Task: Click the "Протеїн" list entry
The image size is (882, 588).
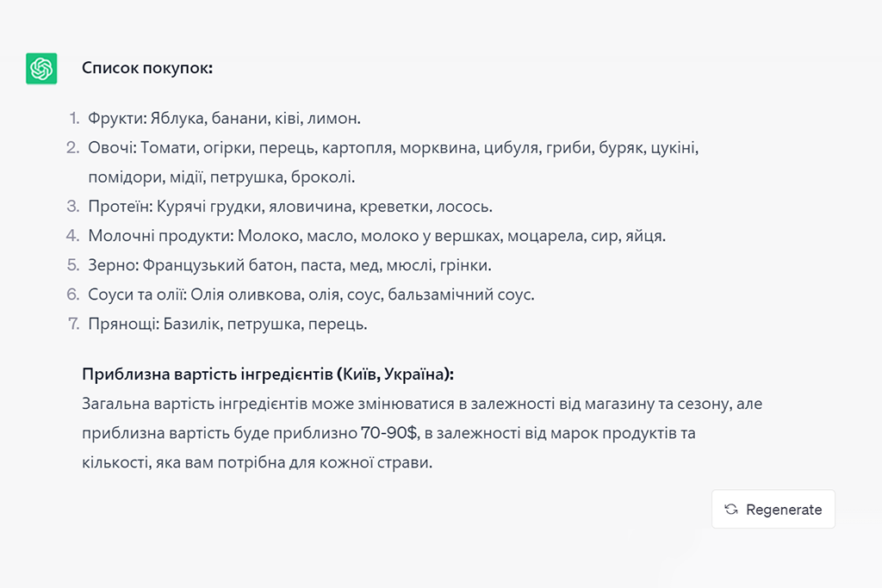Action: point(290,207)
